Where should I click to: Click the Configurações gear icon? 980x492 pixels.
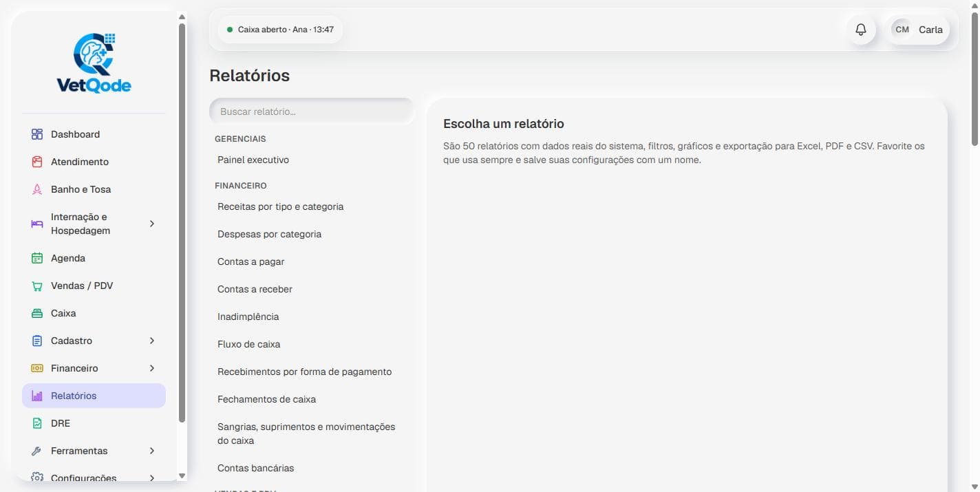[x=37, y=478]
